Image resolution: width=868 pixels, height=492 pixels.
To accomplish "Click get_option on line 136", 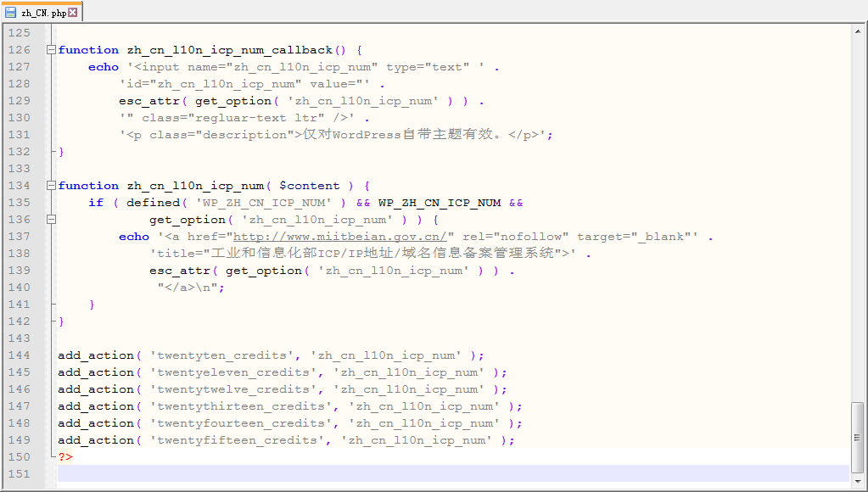I will (188, 220).
